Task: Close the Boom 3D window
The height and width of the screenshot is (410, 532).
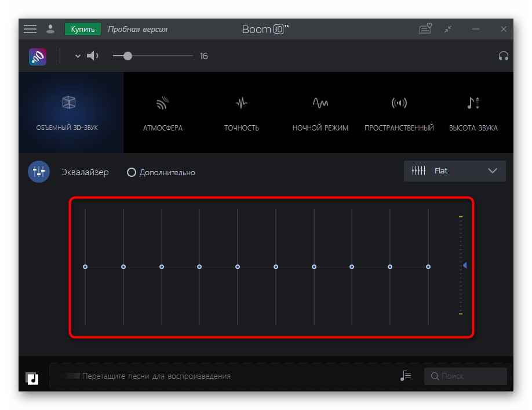Action: click(504, 29)
